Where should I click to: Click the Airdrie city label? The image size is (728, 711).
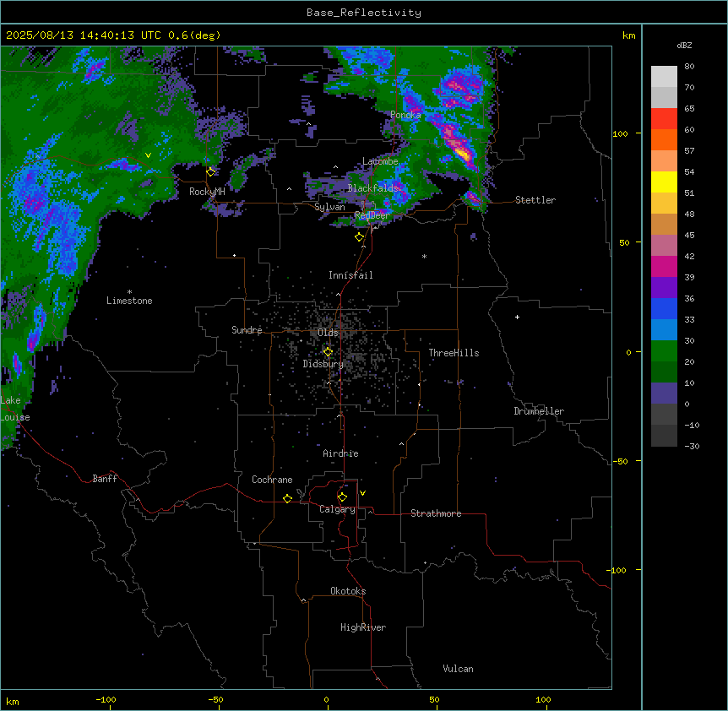340,453
